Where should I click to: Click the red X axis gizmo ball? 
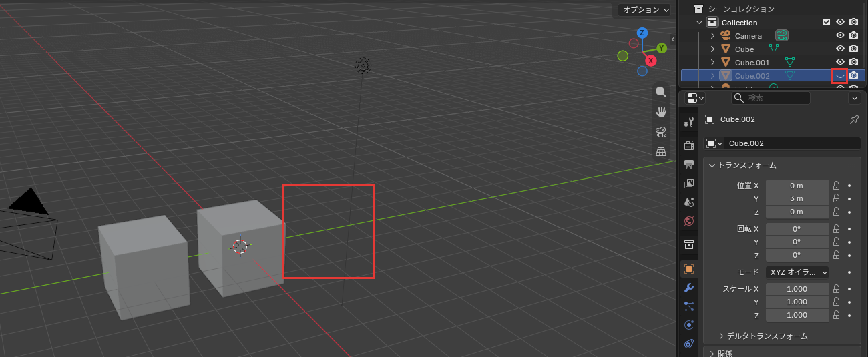[651, 61]
